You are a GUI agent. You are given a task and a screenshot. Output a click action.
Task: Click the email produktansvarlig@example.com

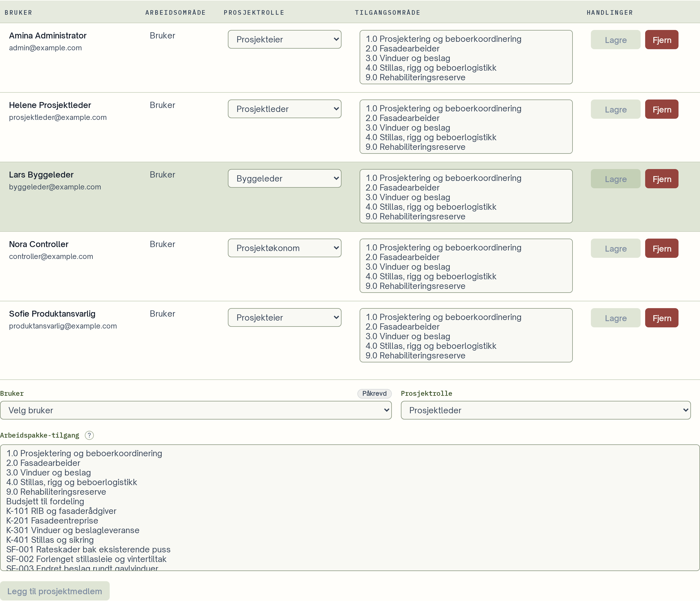tap(63, 326)
